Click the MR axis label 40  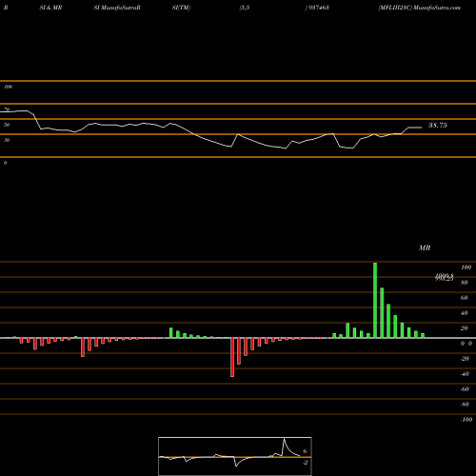465,313
